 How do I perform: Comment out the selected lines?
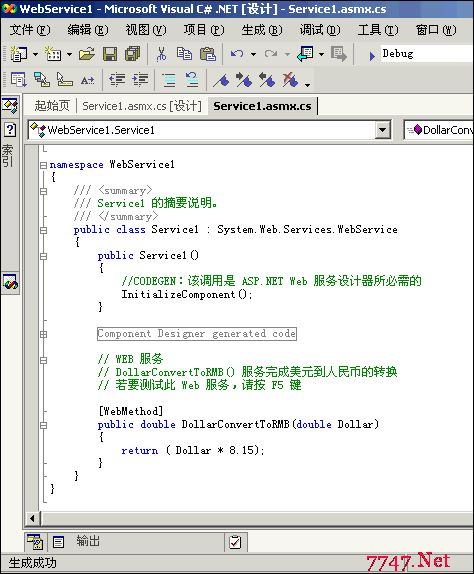(169, 79)
